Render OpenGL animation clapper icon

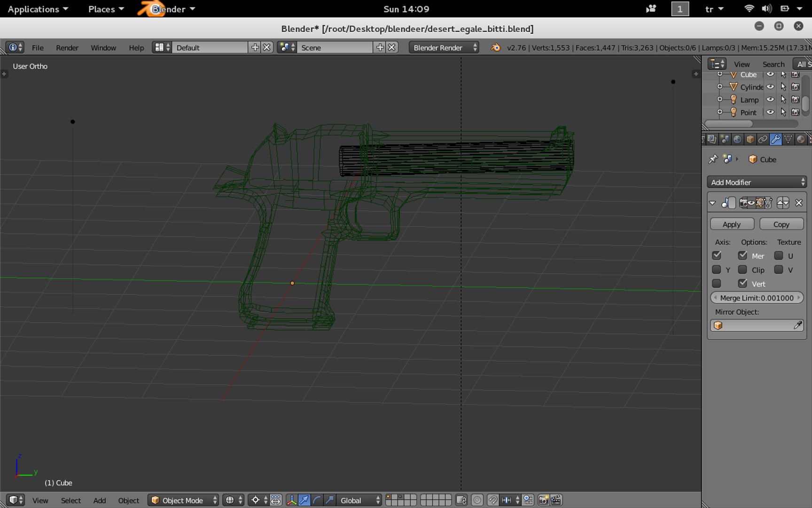point(556,500)
